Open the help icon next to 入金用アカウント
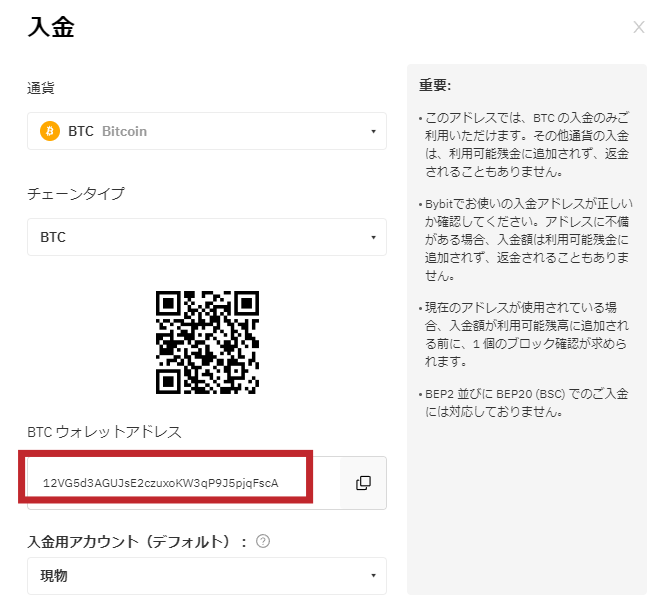670x611 pixels. (x=263, y=541)
